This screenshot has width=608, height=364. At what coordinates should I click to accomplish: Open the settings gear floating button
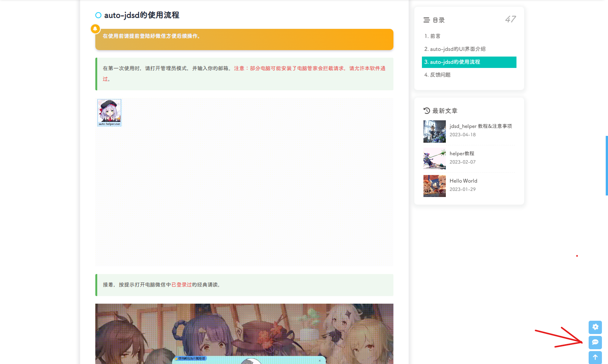(x=595, y=327)
